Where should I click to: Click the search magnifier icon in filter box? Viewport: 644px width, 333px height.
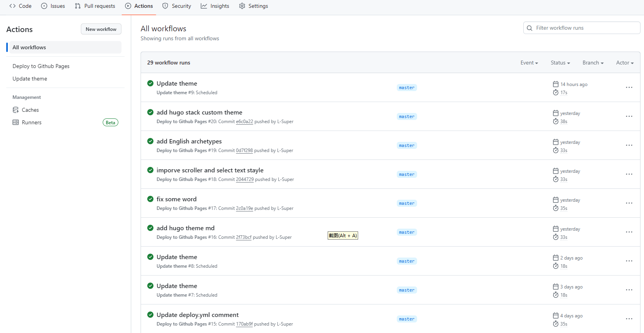530,28
